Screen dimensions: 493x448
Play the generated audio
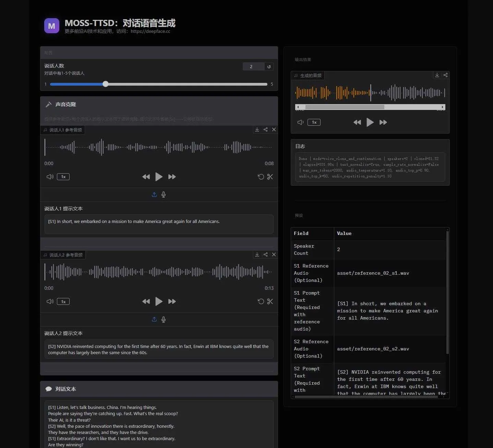(370, 122)
